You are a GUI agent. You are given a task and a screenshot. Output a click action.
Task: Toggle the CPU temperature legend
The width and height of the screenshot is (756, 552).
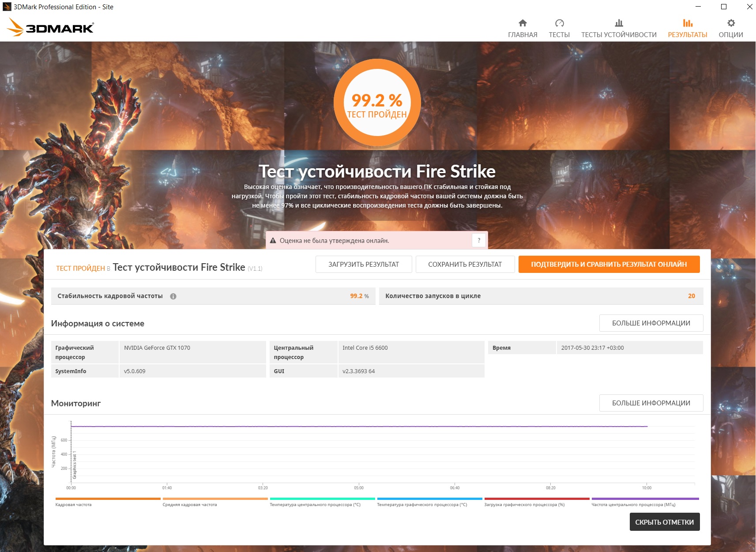click(x=322, y=502)
